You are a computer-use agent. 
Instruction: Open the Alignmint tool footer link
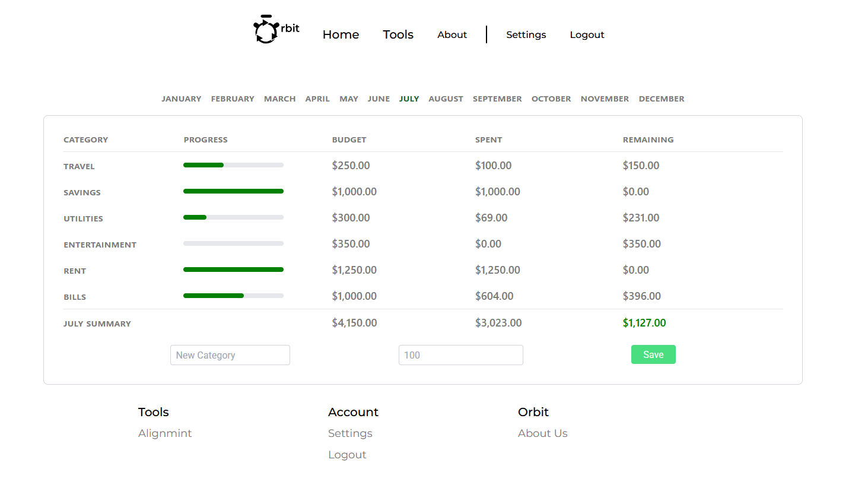165,433
